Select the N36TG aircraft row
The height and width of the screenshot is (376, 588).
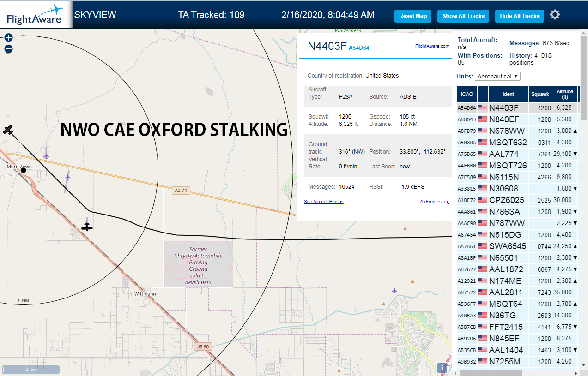[517, 316]
